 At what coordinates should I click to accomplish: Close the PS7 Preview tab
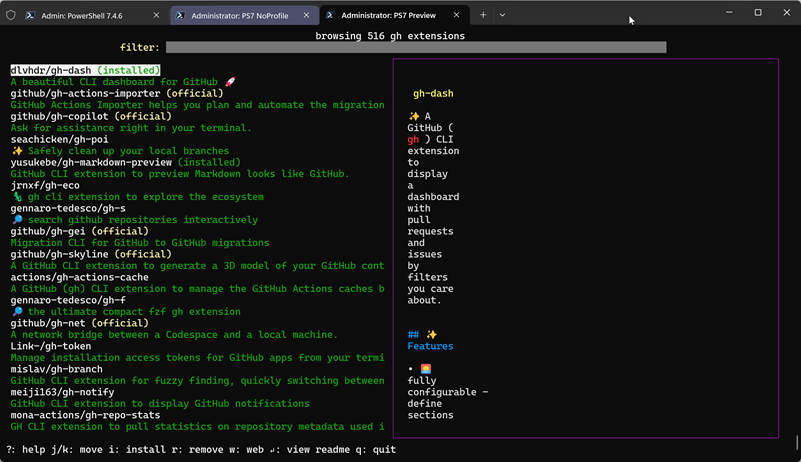456,15
